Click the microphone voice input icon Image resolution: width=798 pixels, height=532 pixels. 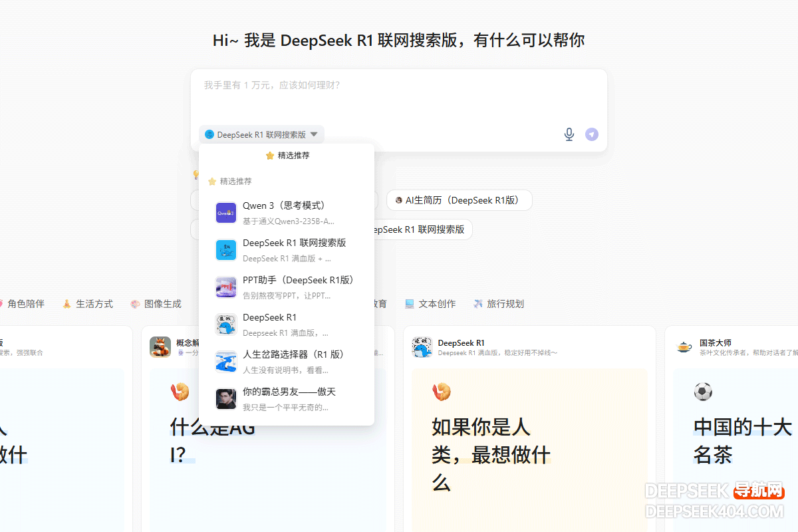click(569, 134)
